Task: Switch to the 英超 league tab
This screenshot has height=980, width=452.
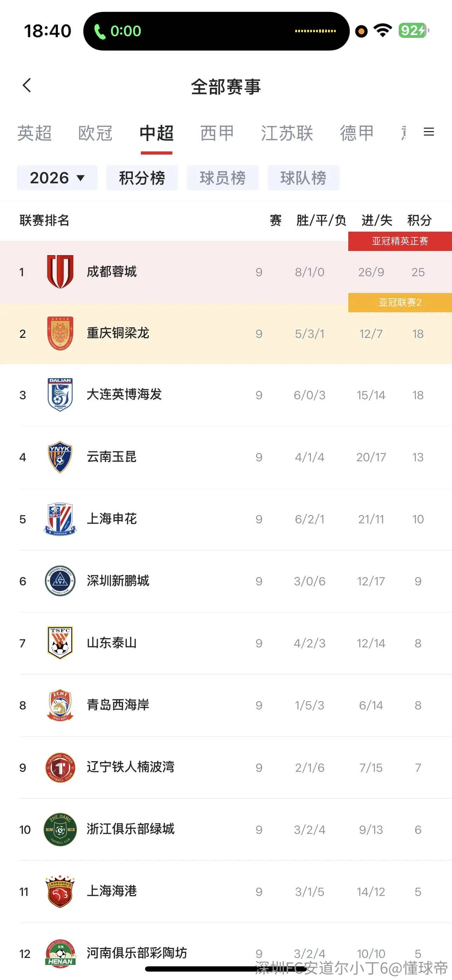Action: pyautogui.click(x=35, y=133)
